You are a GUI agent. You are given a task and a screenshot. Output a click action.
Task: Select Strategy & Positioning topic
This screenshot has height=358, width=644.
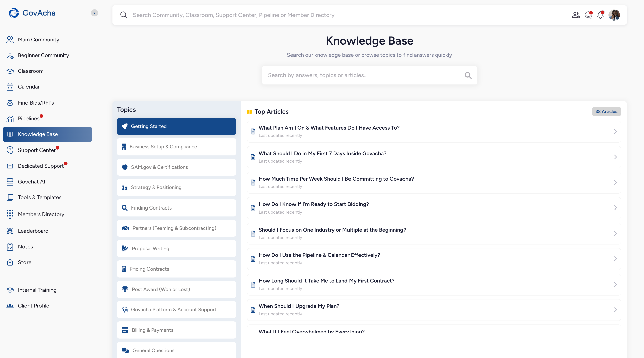(176, 187)
